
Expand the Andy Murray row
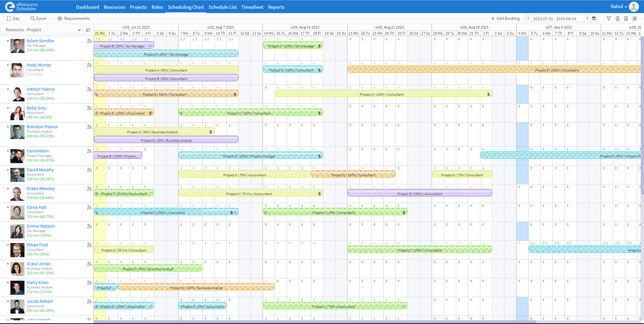[x=8, y=65]
